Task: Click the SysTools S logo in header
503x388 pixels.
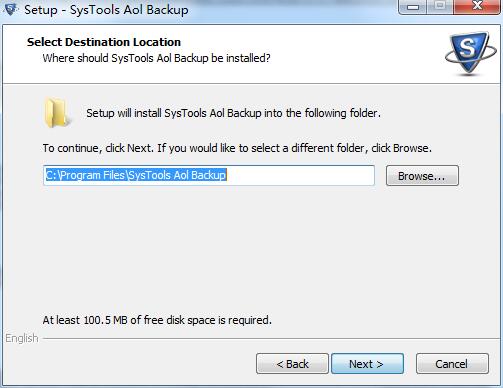Action: [471, 53]
